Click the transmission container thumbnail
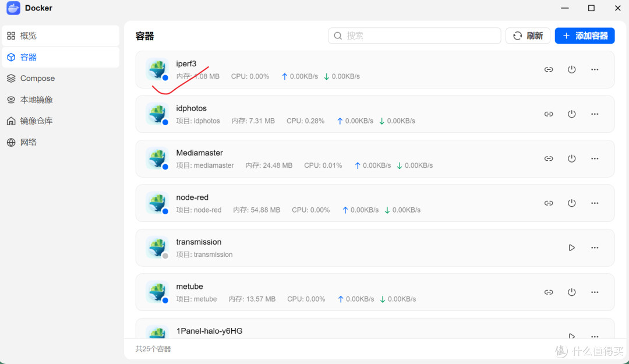 pyautogui.click(x=157, y=248)
